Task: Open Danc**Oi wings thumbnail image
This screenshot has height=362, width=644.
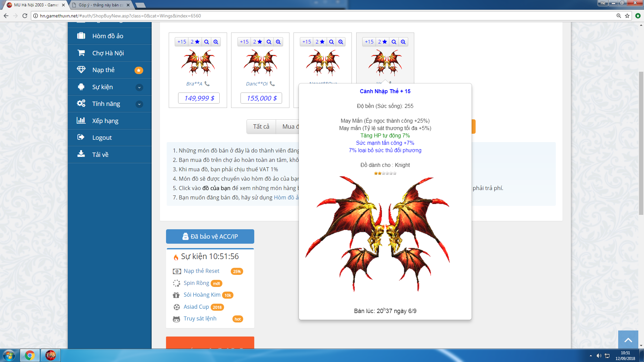Action: tap(261, 63)
